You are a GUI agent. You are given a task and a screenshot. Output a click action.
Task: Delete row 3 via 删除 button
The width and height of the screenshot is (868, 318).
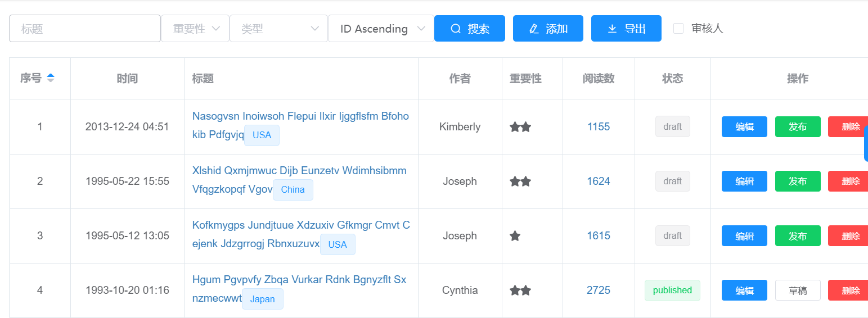pyautogui.click(x=848, y=235)
